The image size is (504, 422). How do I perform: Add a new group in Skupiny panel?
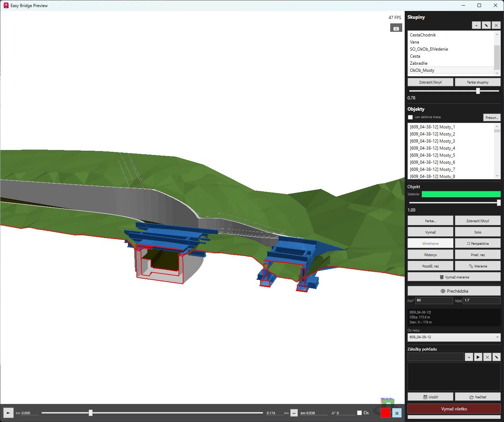pos(476,25)
